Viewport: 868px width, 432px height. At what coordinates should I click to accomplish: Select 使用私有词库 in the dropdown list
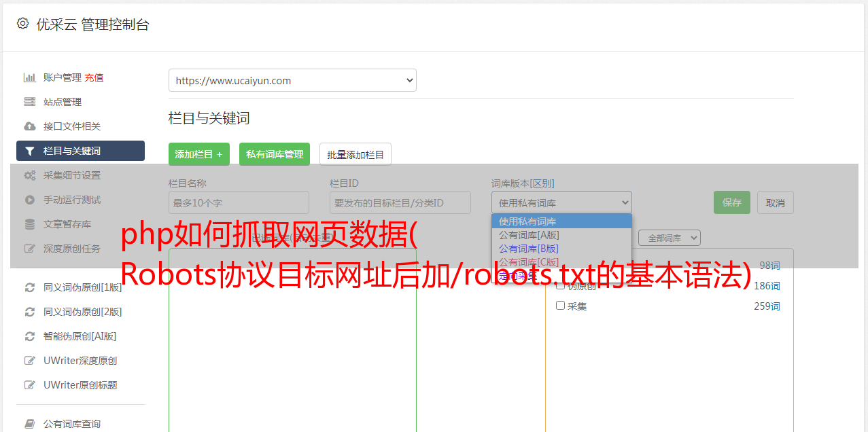(x=561, y=221)
